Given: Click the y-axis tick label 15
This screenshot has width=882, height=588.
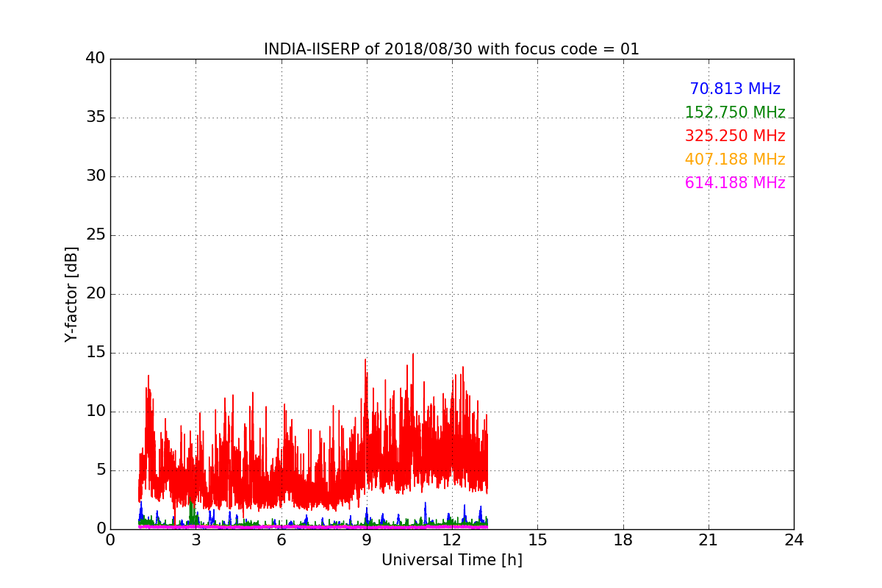Looking at the screenshot, I should [x=96, y=353].
